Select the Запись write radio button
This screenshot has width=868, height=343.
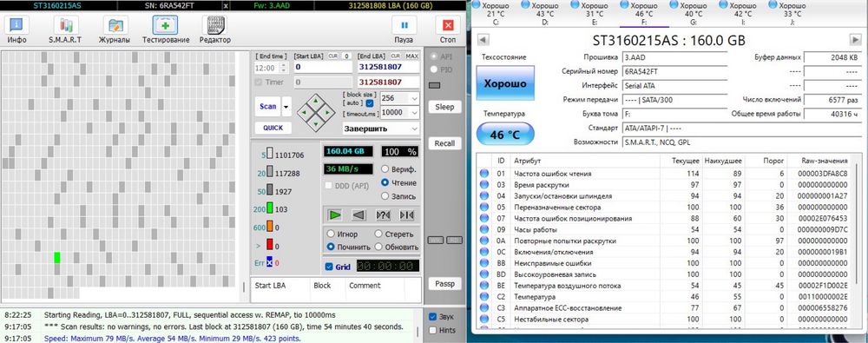[385, 196]
